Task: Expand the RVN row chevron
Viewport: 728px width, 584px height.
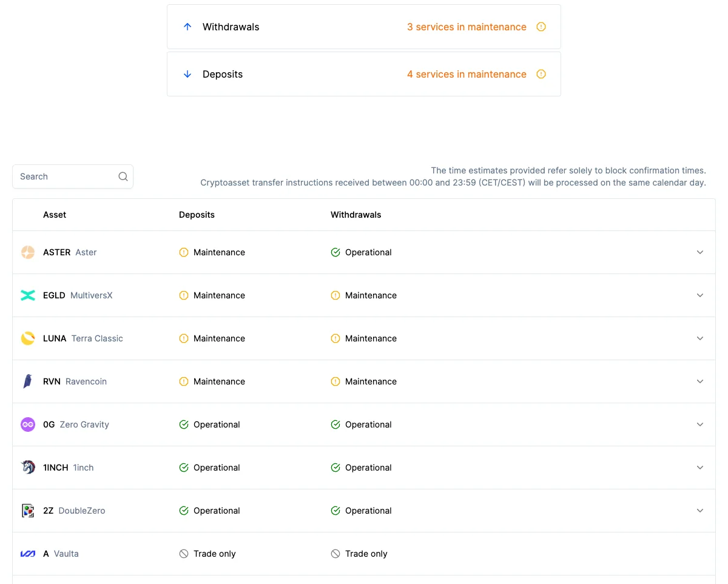Action: point(700,381)
